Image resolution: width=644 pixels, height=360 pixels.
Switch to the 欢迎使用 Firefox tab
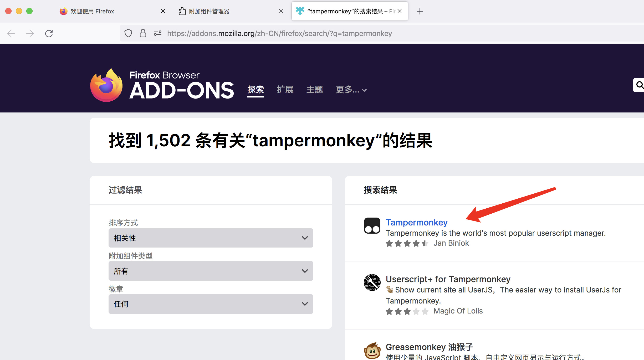92,11
